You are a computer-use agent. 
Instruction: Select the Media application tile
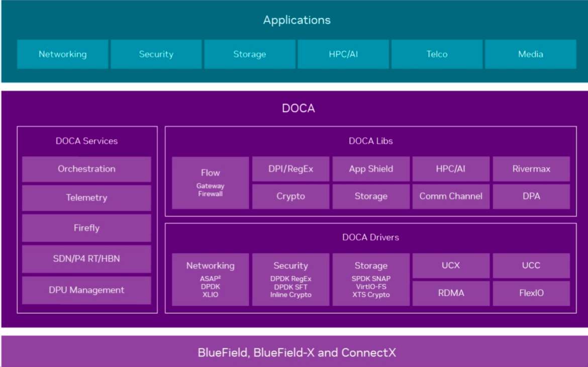pyautogui.click(x=531, y=54)
